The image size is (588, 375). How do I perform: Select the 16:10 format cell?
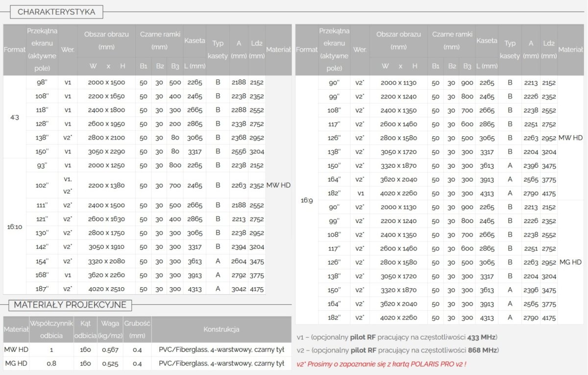pos(15,226)
